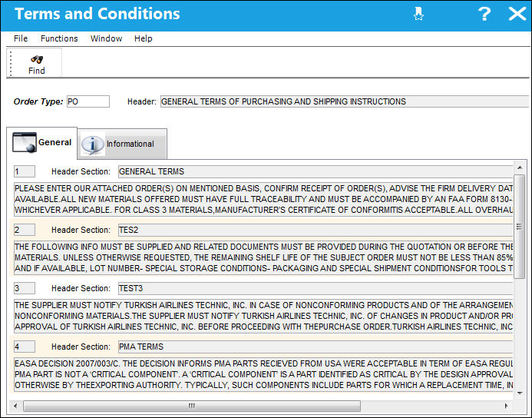Viewport: 532px width, 418px height.
Task: Click the horizontal scrollbar left arrow
Action: pos(15,406)
